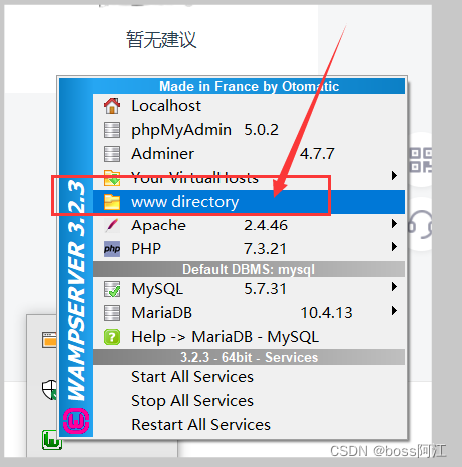Expand the MariaDB submenu arrow
The width and height of the screenshot is (462, 467).
394,311
